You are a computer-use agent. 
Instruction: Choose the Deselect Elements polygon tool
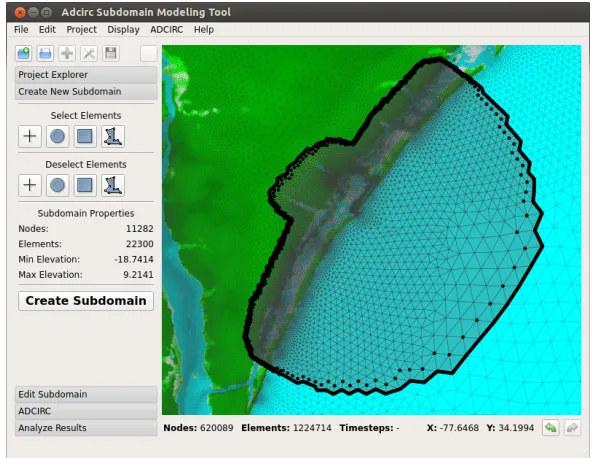pos(113,185)
